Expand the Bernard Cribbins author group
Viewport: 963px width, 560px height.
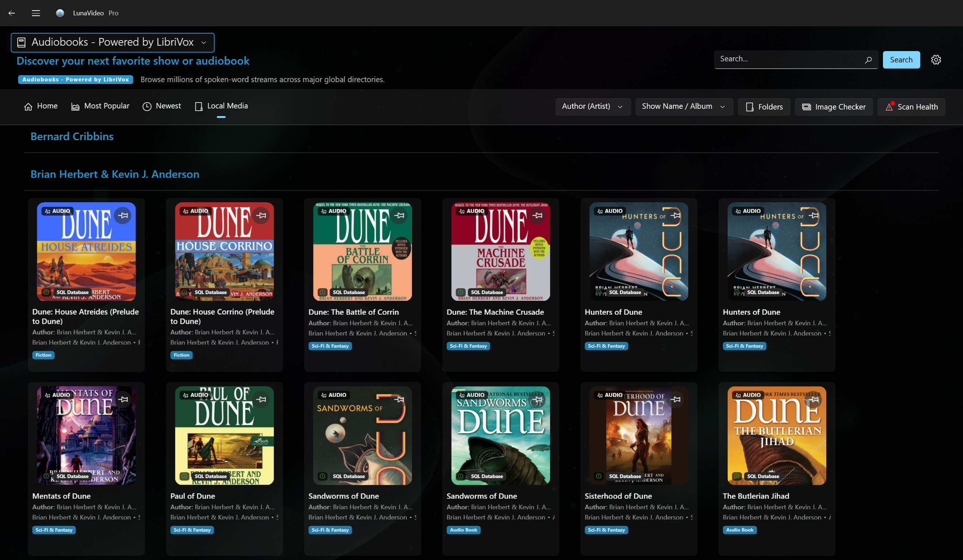click(x=72, y=137)
